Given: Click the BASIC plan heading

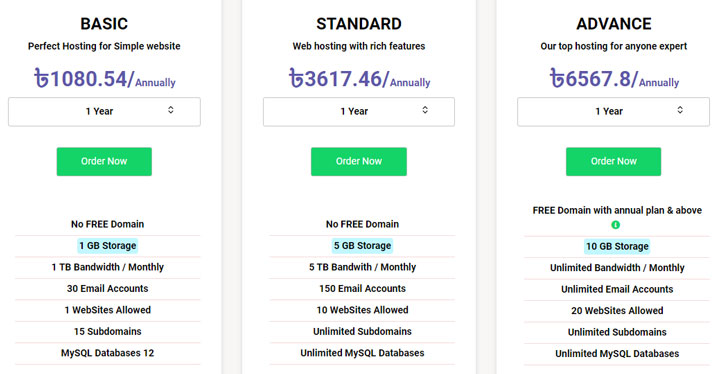Looking at the screenshot, I should point(104,24).
